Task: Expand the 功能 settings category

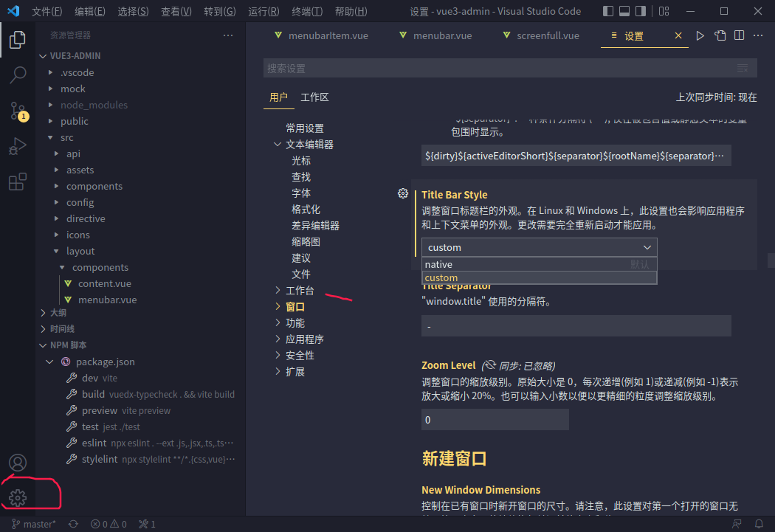Action: [278, 323]
